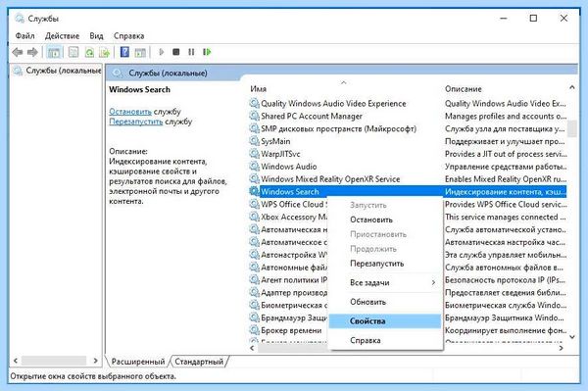Expand the Все задачи submenu

point(385,282)
